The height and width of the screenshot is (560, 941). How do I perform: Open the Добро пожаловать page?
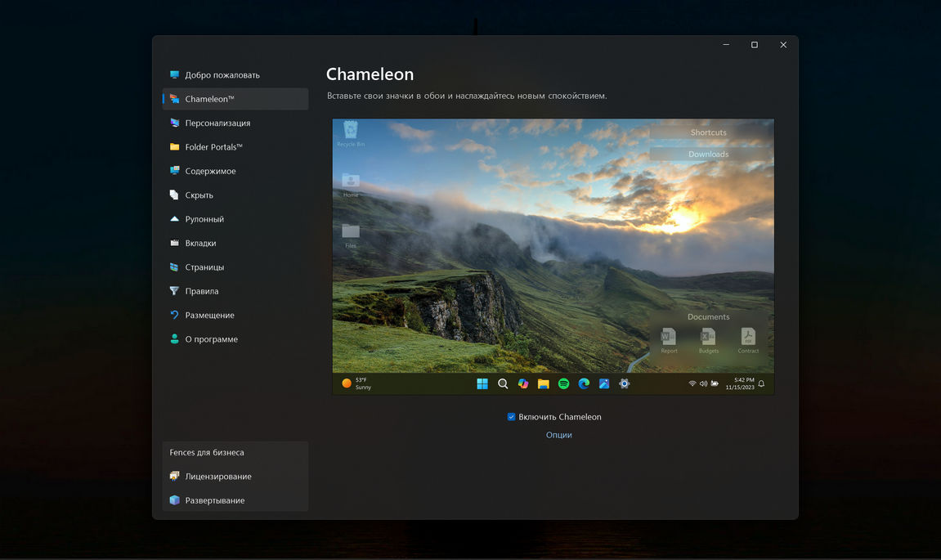(222, 75)
